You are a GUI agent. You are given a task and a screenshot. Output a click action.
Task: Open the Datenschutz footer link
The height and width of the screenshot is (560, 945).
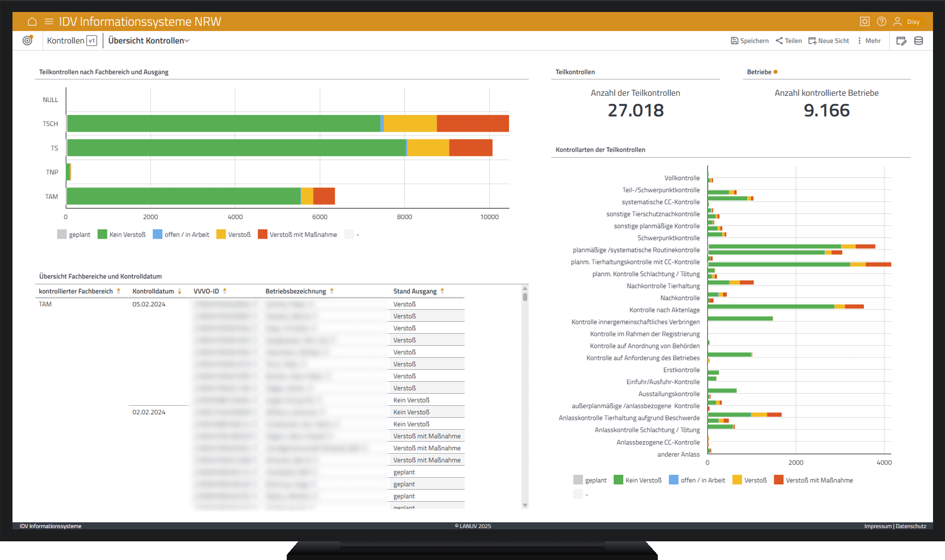pyautogui.click(x=911, y=526)
